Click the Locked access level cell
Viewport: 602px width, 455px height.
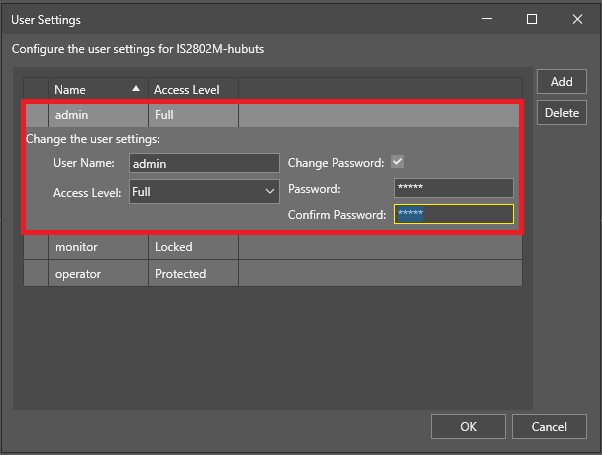(192, 247)
